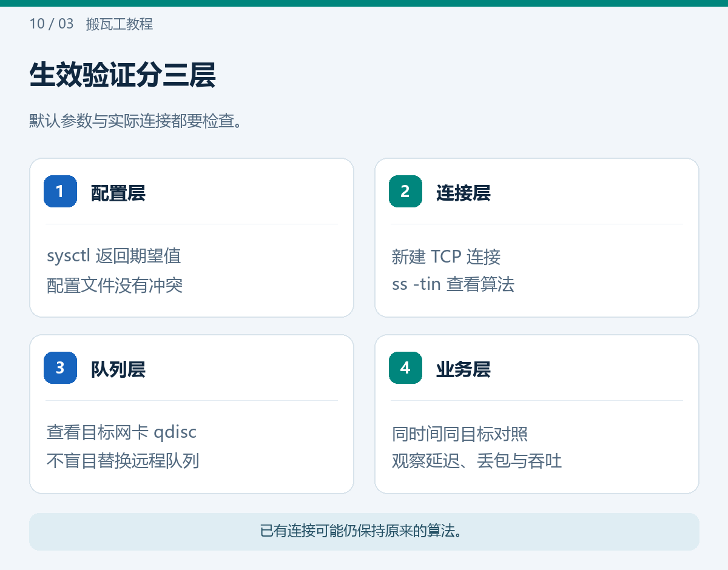
Task: Click the line sysctl 返回期望值
Action: click(x=114, y=256)
